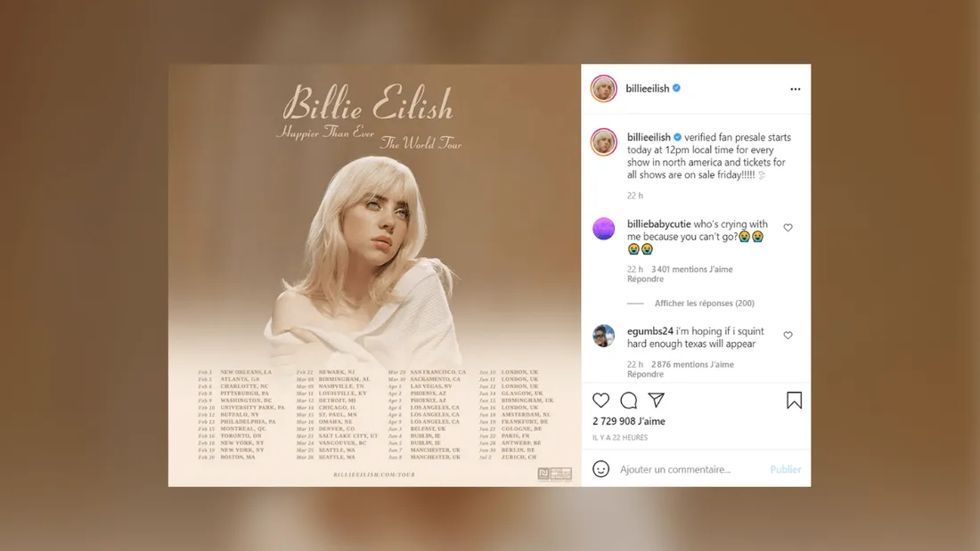This screenshot has width=980, height=551.
Task: Reply to egumbs24 via Répondre
Action: click(645, 374)
